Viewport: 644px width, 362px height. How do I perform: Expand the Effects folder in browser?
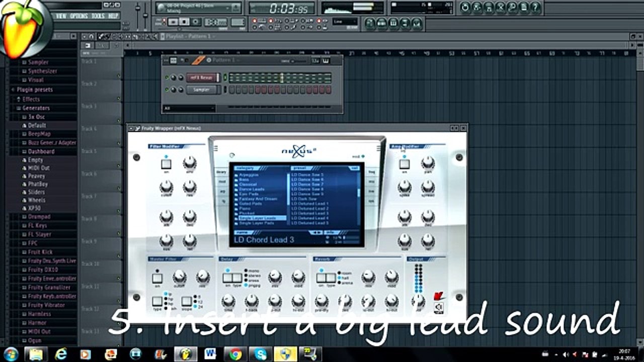[31, 99]
